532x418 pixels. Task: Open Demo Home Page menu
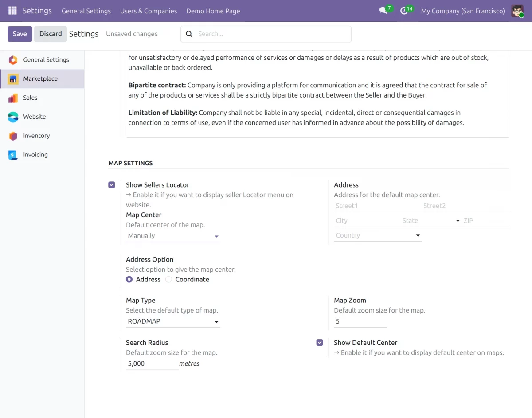[213, 11]
